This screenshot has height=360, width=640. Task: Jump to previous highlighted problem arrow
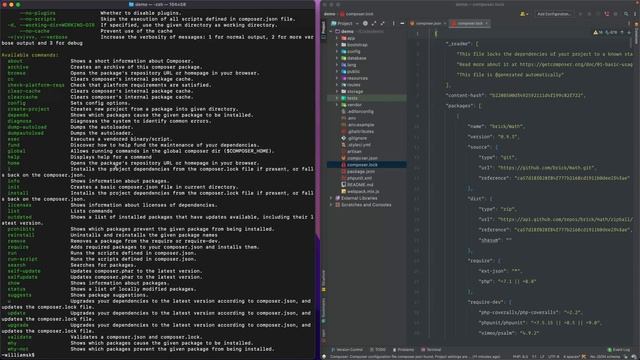622,32
